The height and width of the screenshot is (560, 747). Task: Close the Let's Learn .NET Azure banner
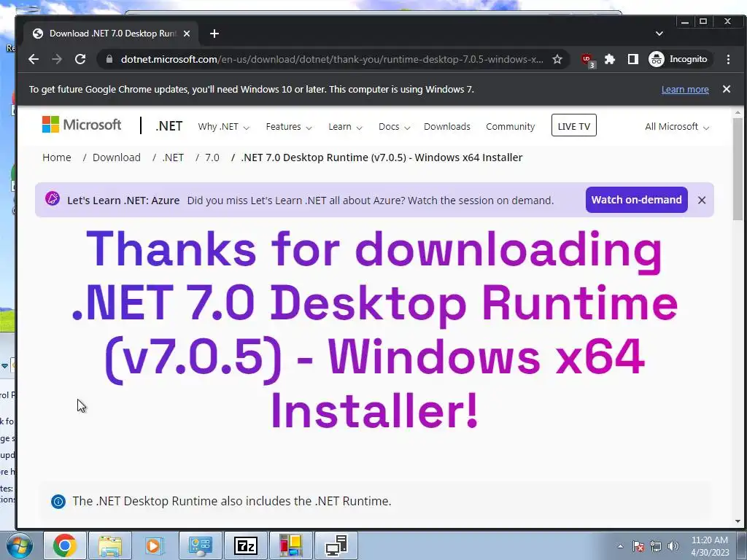tap(701, 200)
